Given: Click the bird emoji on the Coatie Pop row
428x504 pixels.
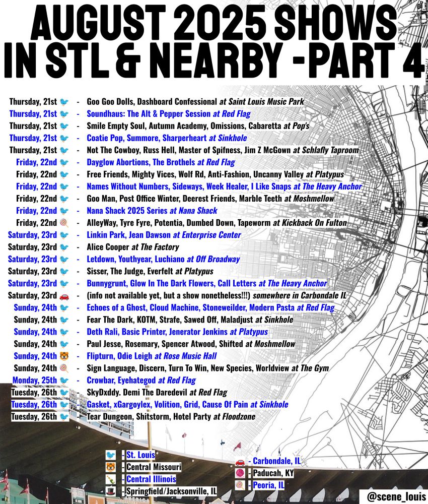Looking at the screenshot, I should [64, 138].
